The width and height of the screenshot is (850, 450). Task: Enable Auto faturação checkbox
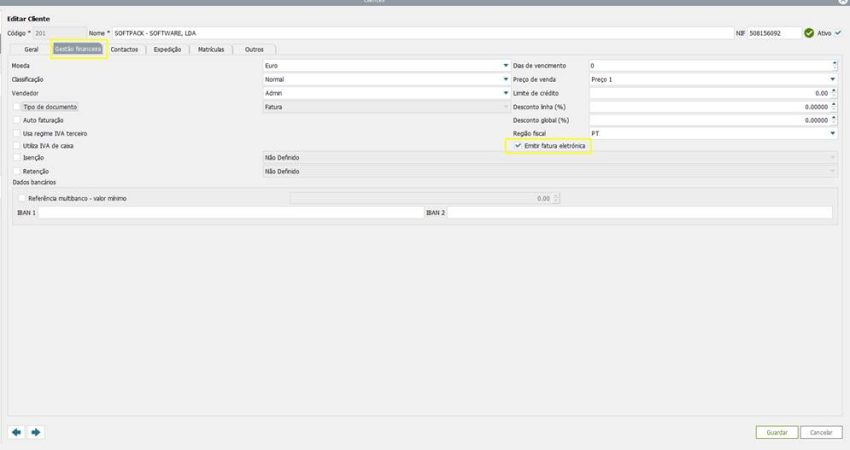coord(17,120)
